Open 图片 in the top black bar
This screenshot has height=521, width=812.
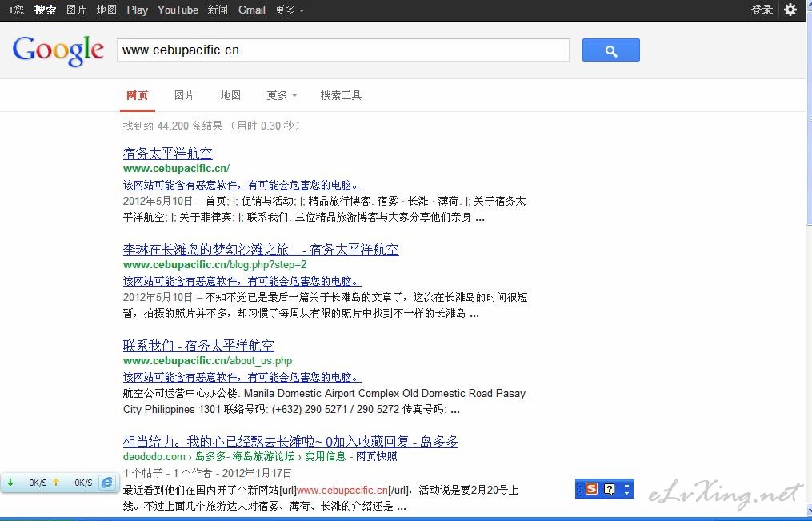coord(77,10)
